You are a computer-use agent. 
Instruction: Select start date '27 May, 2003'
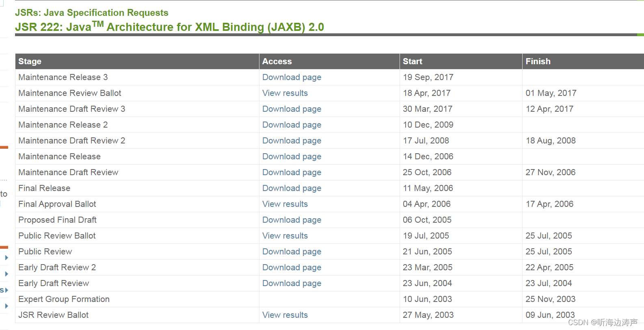tap(428, 315)
